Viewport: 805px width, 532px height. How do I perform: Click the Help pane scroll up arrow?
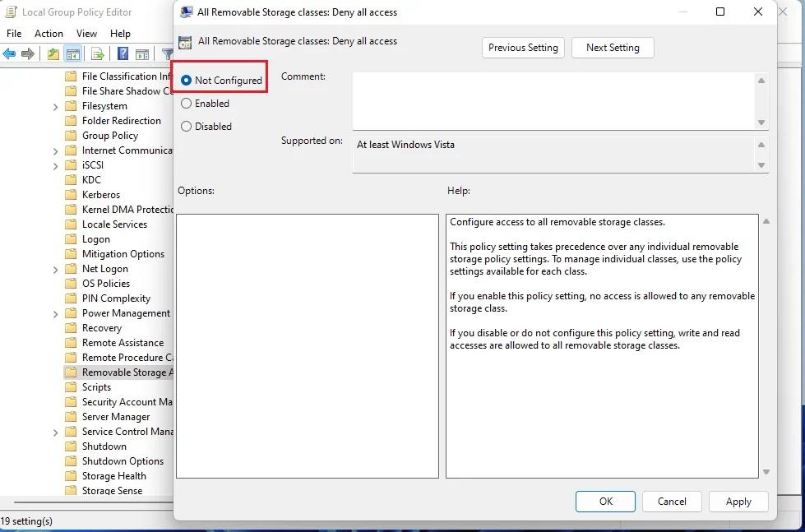click(x=766, y=221)
